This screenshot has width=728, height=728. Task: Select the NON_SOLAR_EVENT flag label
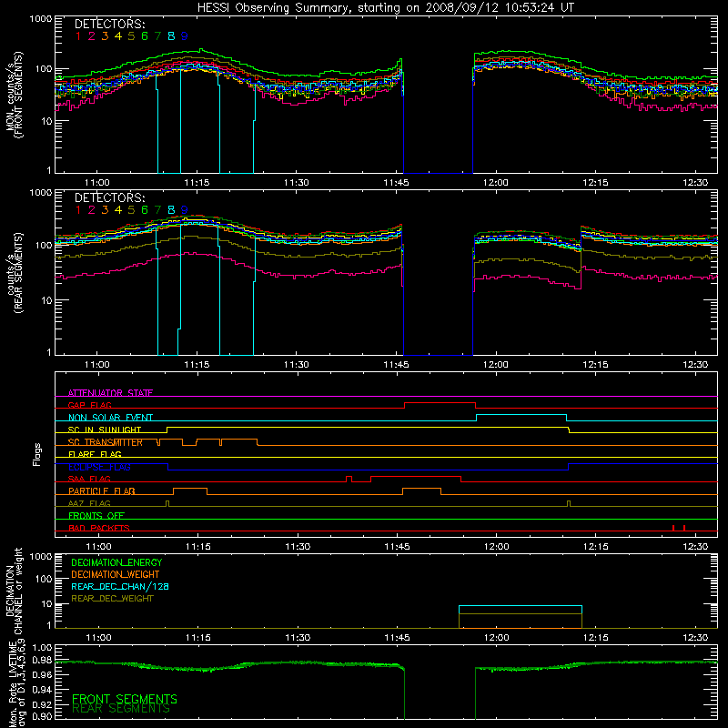point(110,418)
